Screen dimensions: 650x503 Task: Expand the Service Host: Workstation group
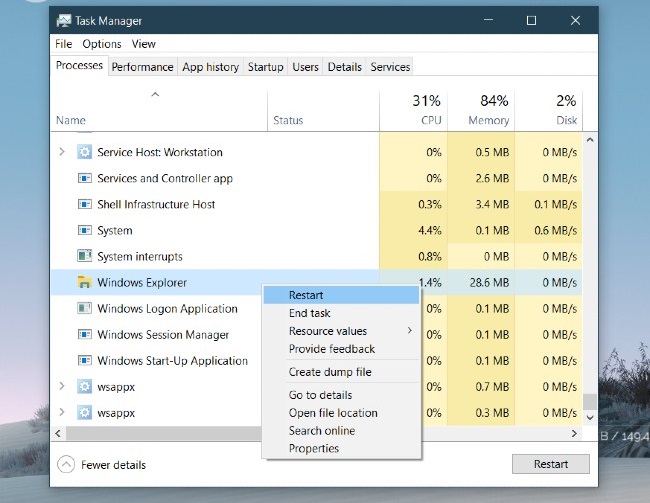tap(62, 152)
